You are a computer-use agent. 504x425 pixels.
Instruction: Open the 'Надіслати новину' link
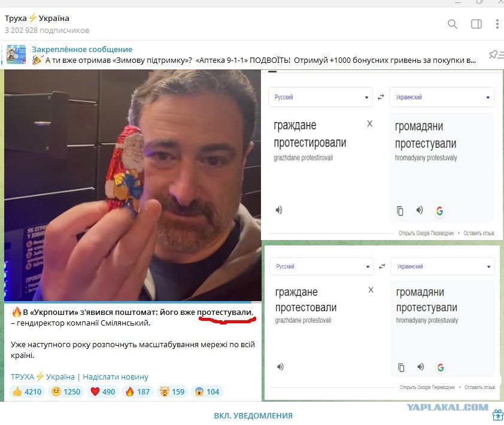tap(116, 377)
